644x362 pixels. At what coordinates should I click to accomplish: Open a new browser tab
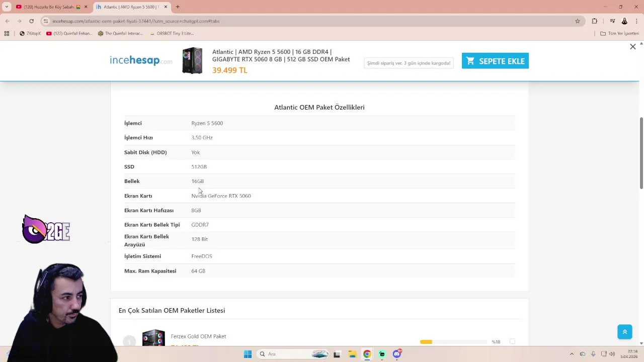tap(178, 7)
